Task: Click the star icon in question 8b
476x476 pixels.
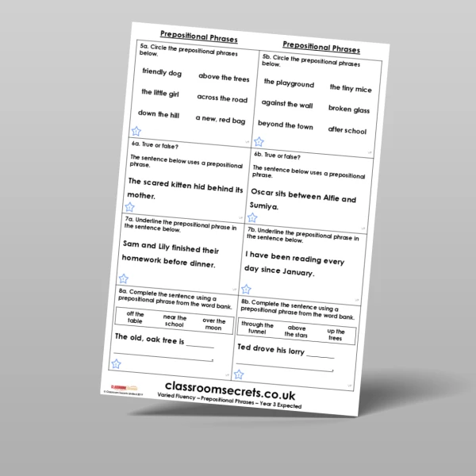Action: [x=239, y=374]
